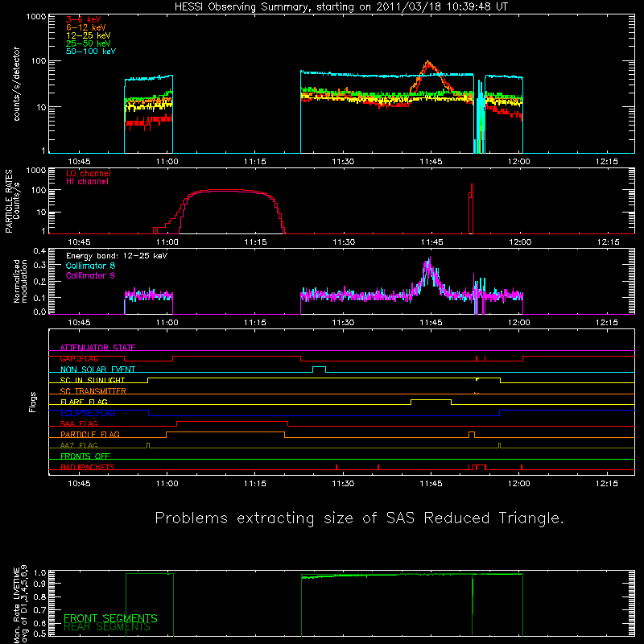Click the Normalized modulation axis label
Screen dimensions: 644x644
click(20, 281)
